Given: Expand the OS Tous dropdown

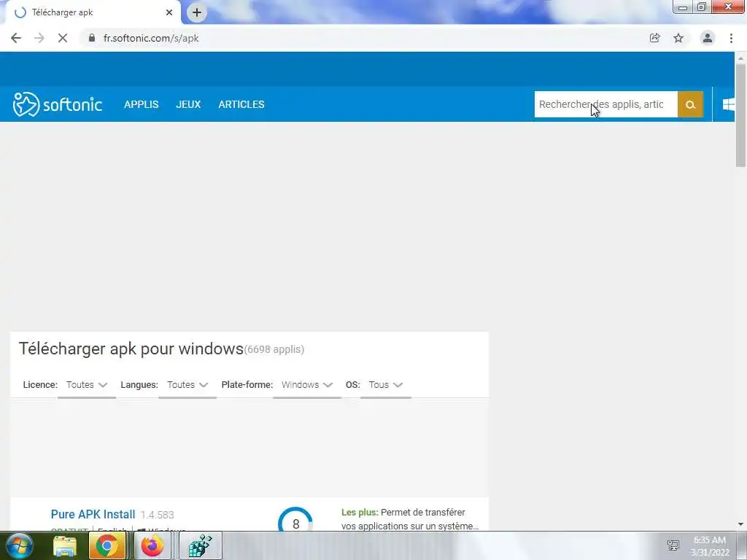Looking at the screenshot, I should pyautogui.click(x=386, y=385).
